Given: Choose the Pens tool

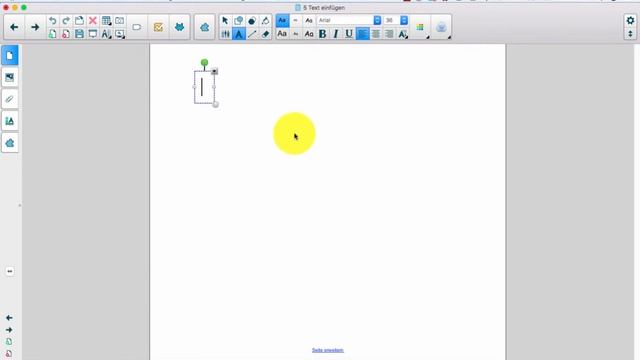Looking at the screenshot, I should [225, 34].
